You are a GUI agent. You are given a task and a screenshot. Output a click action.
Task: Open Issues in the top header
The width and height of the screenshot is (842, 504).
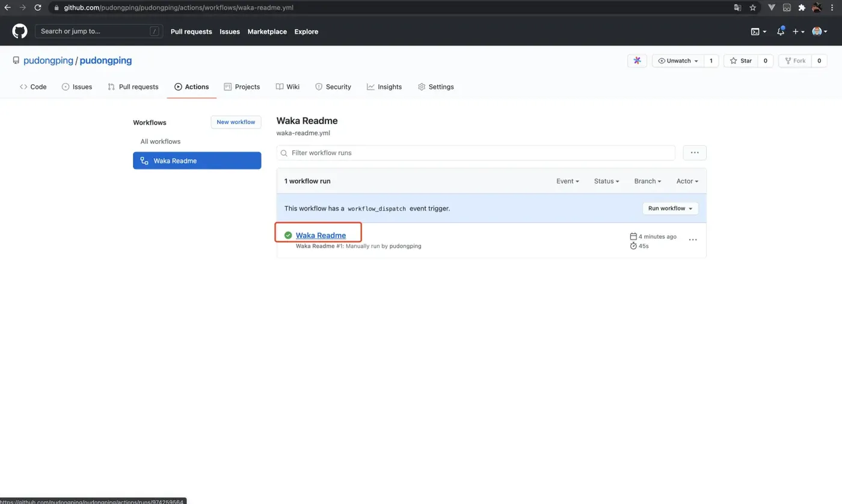click(x=230, y=31)
